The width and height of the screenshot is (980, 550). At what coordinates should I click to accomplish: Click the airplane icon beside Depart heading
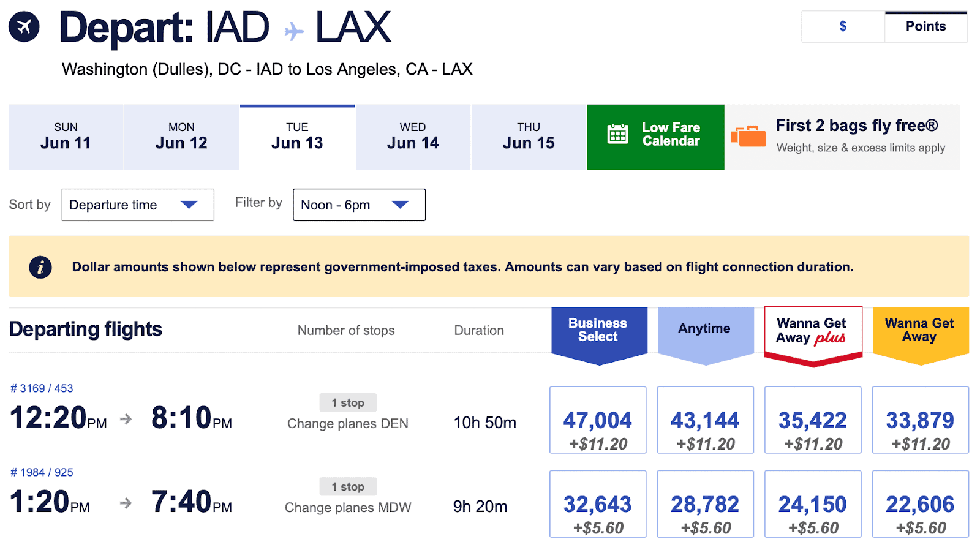[x=24, y=27]
